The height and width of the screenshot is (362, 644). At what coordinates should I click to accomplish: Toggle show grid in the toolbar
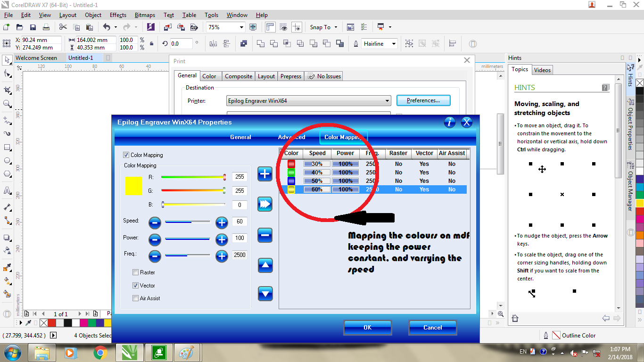point(283,27)
